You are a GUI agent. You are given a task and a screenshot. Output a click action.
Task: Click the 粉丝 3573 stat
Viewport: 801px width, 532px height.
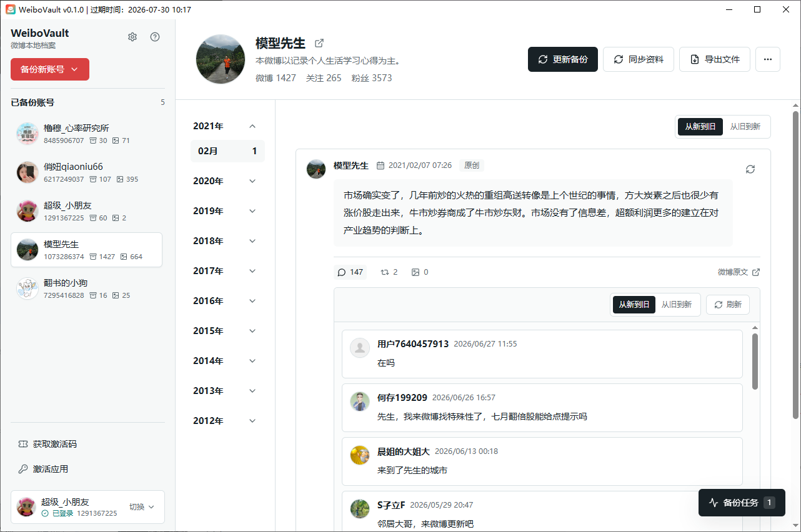coord(372,78)
